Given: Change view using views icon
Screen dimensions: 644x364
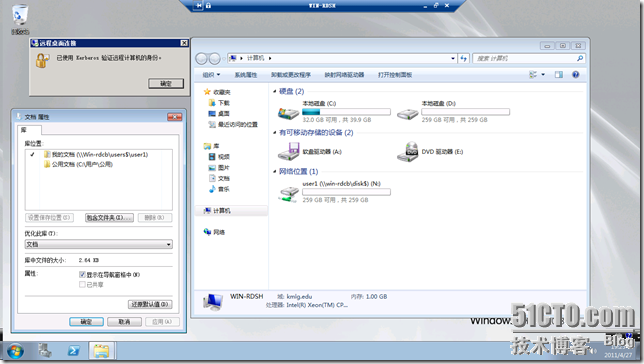Looking at the screenshot, I should coord(533,75).
